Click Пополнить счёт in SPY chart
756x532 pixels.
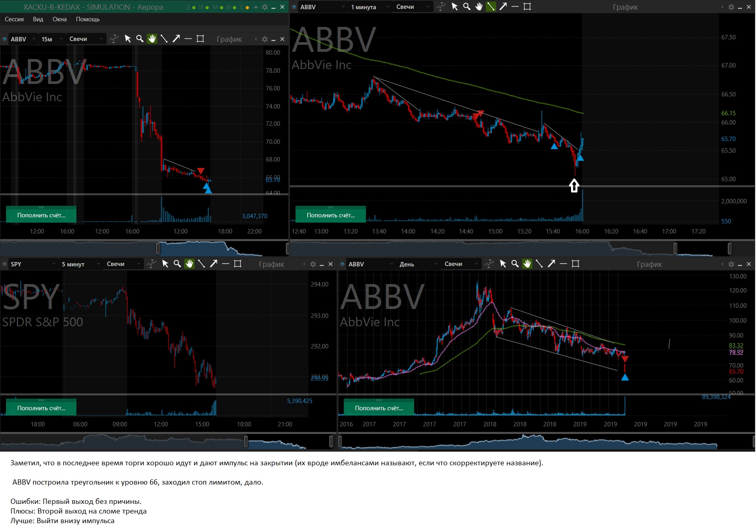coord(41,407)
